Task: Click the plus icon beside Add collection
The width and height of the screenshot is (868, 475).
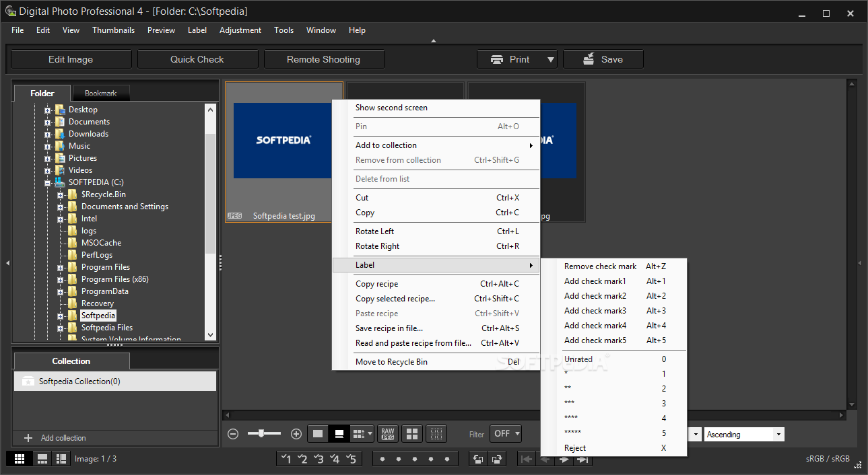Action: [x=28, y=437]
